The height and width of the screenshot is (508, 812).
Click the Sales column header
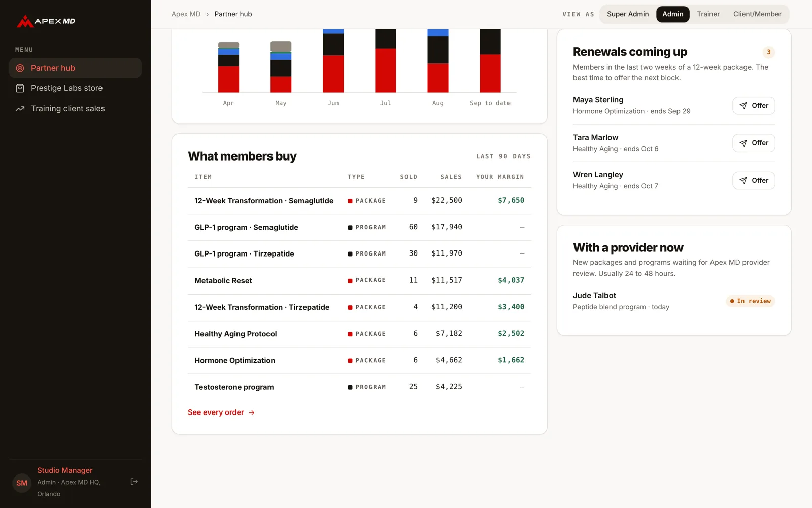coord(451,177)
